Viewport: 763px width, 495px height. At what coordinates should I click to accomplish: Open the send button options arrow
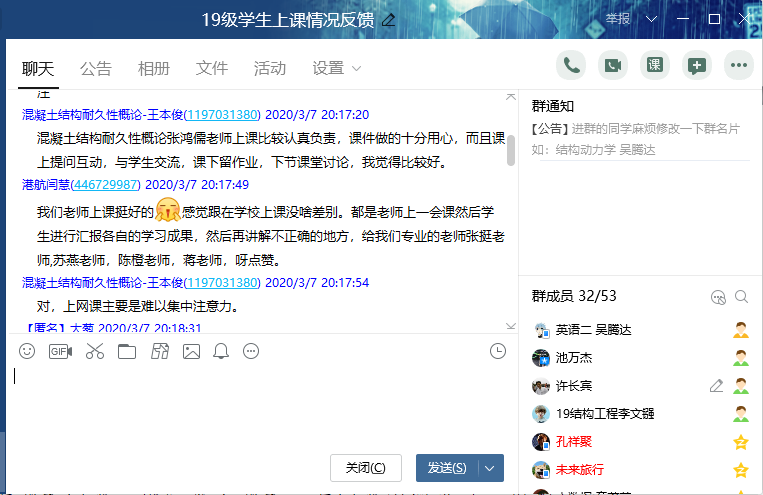click(490, 468)
